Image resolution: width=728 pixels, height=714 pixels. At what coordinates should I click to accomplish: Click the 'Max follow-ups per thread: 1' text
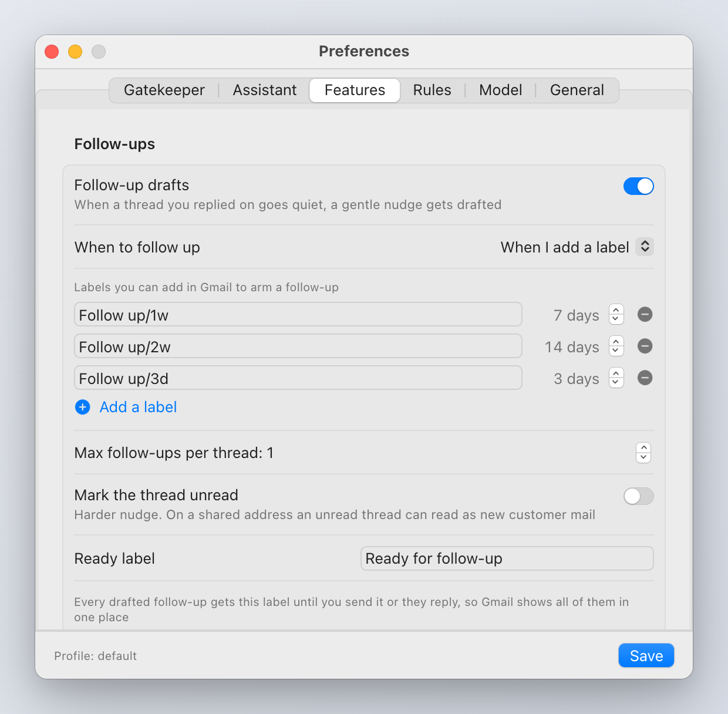point(174,453)
